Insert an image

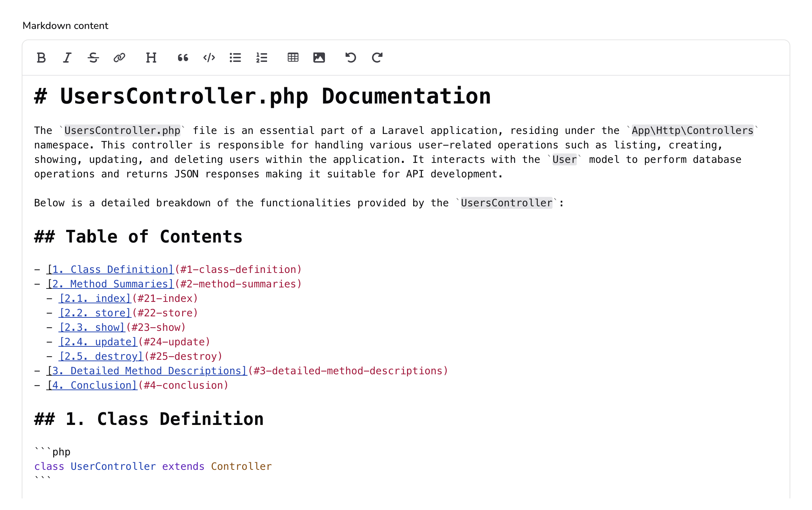pos(319,58)
